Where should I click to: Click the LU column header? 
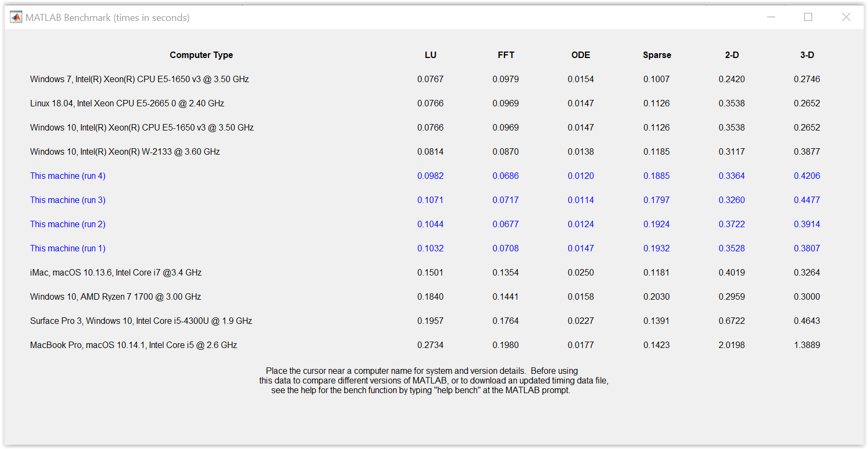[x=431, y=55]
